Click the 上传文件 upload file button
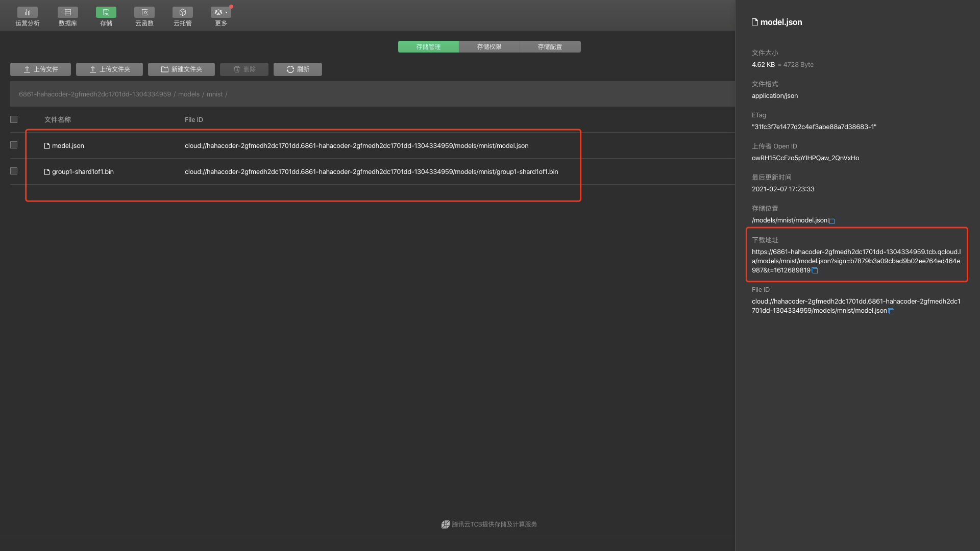The width and height of the screenshot is (980, 551). [40, 69]
